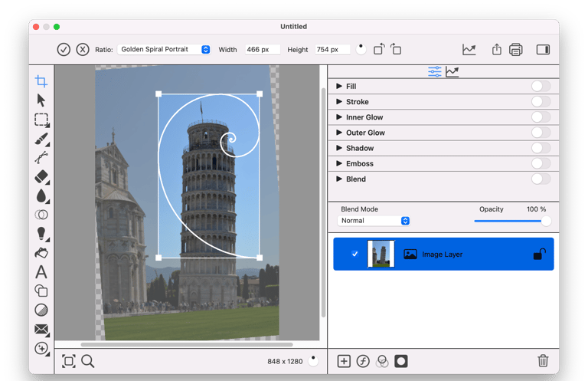
Task: Select the Eraser tool
Action: 41,177
